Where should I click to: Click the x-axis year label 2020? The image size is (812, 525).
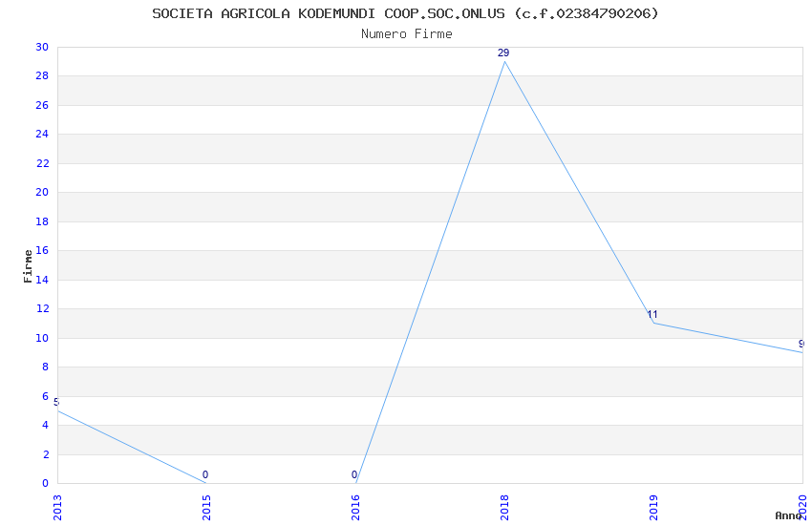tap(802, 508)
